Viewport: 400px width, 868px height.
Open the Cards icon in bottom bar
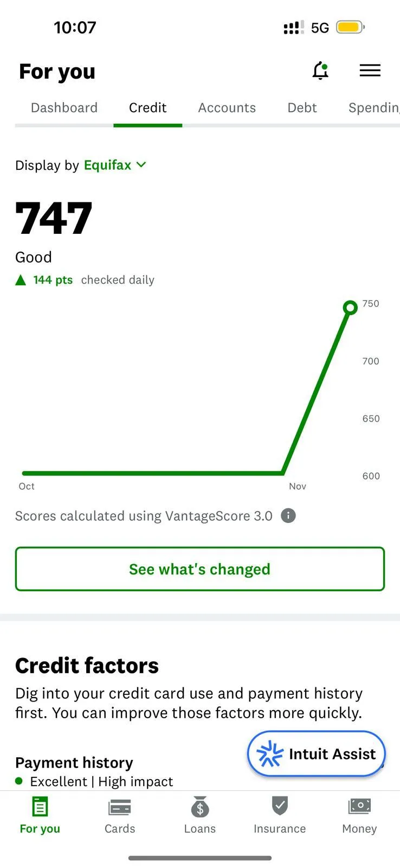pyautogui.click(x=120, y=807)
